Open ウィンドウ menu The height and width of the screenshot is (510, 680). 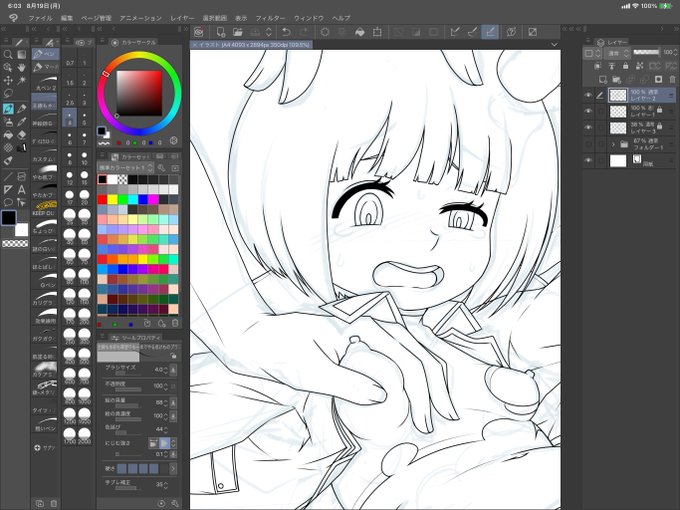pyautogui.click(x=309, y=18)
